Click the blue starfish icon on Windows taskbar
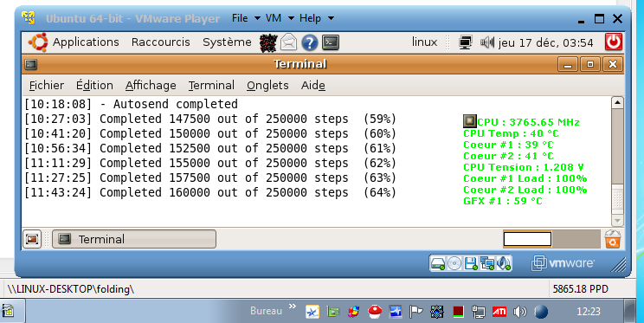Viewport: 644px width, 323px height. tap(312, 312)
